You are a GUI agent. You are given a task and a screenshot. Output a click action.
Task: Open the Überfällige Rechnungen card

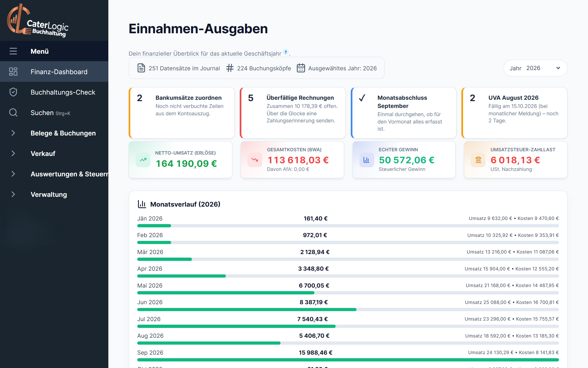293,113
